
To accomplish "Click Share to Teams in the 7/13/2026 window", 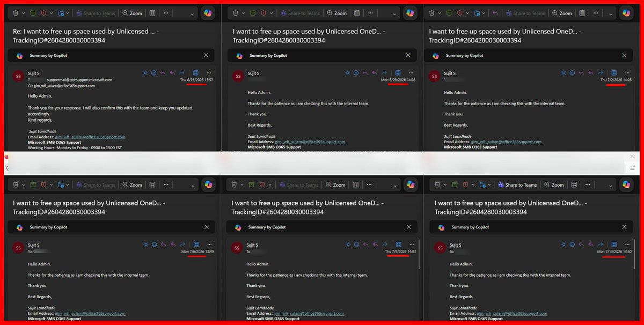I will coord(517,184).
